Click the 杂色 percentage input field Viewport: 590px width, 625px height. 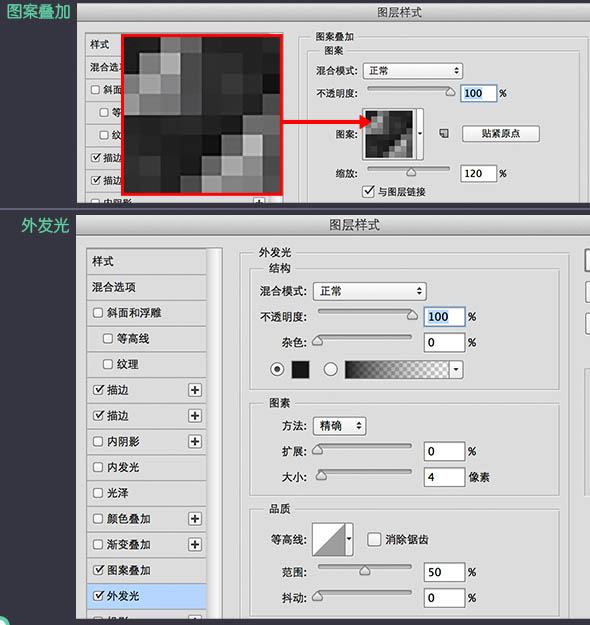(444, 342)
